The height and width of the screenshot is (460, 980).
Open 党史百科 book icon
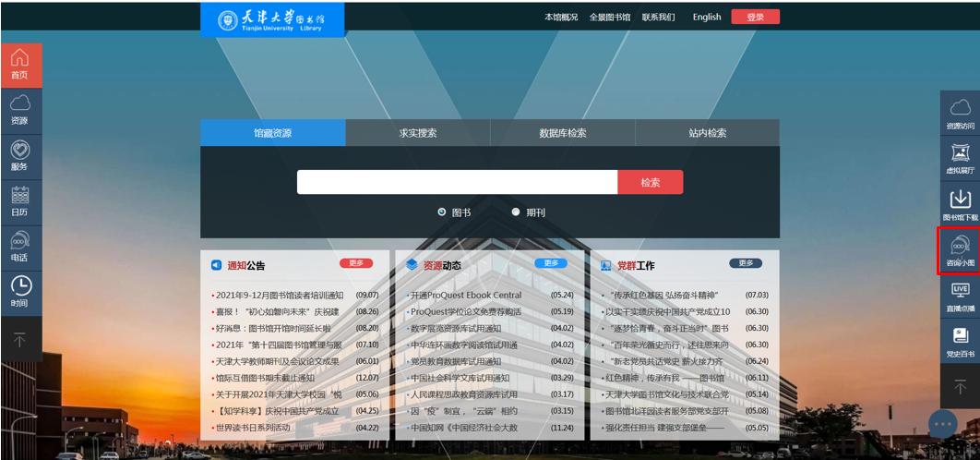960,342
